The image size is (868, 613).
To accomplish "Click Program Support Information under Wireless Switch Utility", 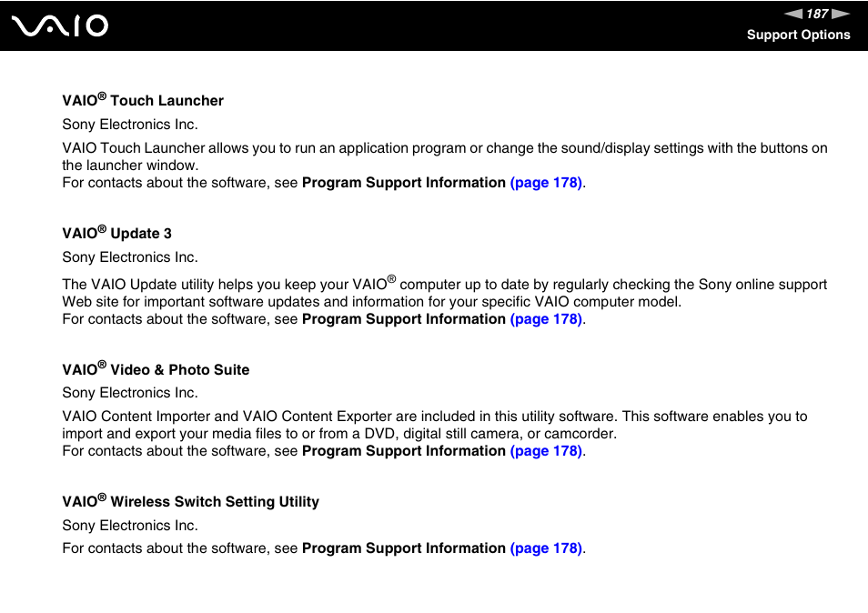I will (x=404, y=548).
